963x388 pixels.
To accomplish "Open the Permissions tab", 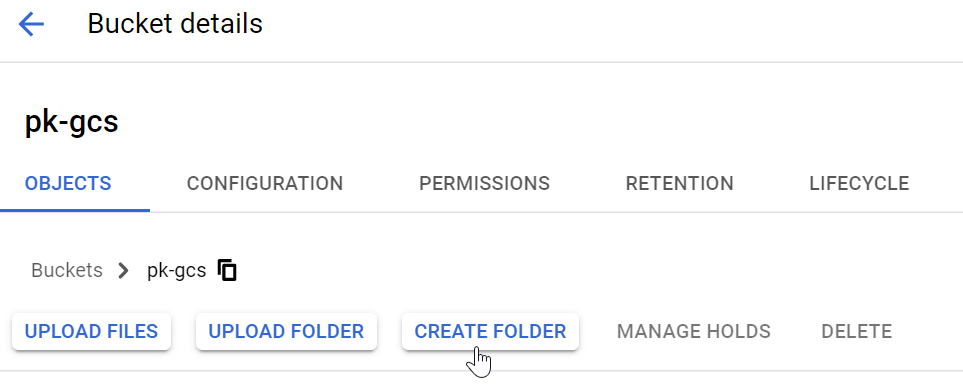I will (x=485, y=183).
